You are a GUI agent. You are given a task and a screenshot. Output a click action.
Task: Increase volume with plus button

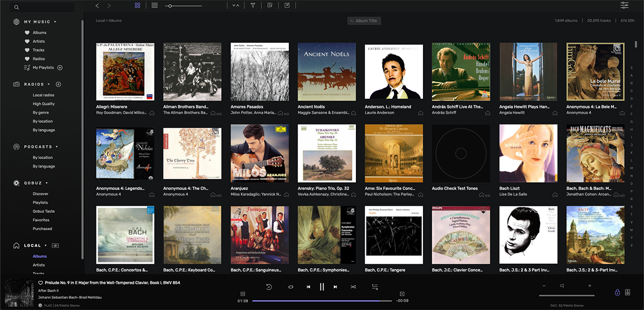[590, 286]
